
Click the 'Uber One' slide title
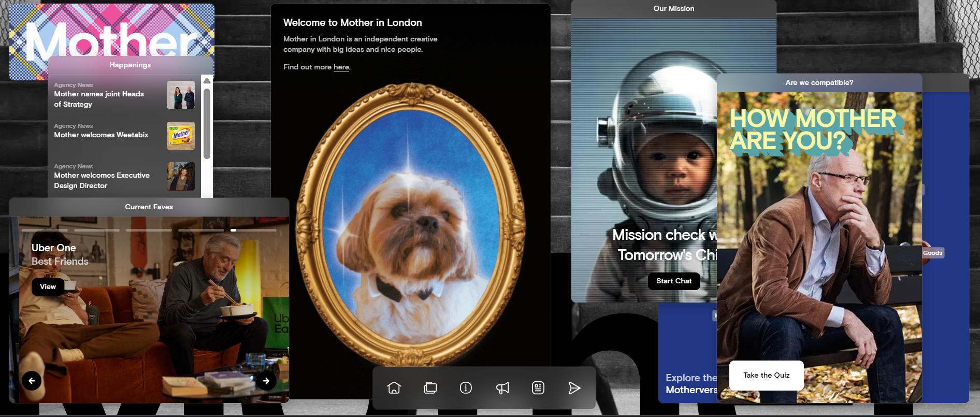coord(54,248)
